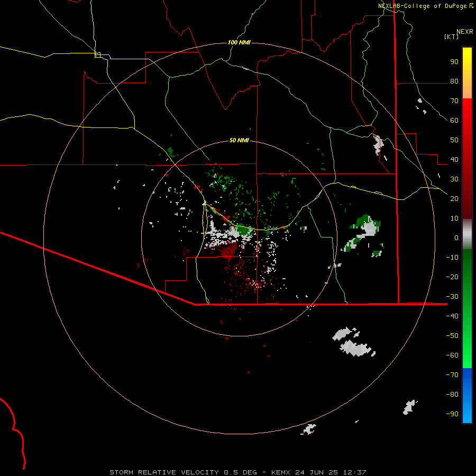Click the 10 value on velocity scale
476x476 pixels.
tap(454, 218)
